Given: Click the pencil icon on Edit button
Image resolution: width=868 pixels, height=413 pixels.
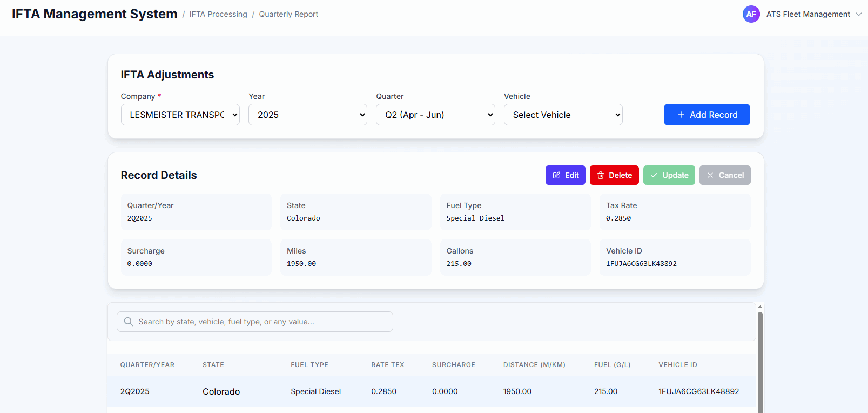Looking at the screenshot, I should click(556, 175).
